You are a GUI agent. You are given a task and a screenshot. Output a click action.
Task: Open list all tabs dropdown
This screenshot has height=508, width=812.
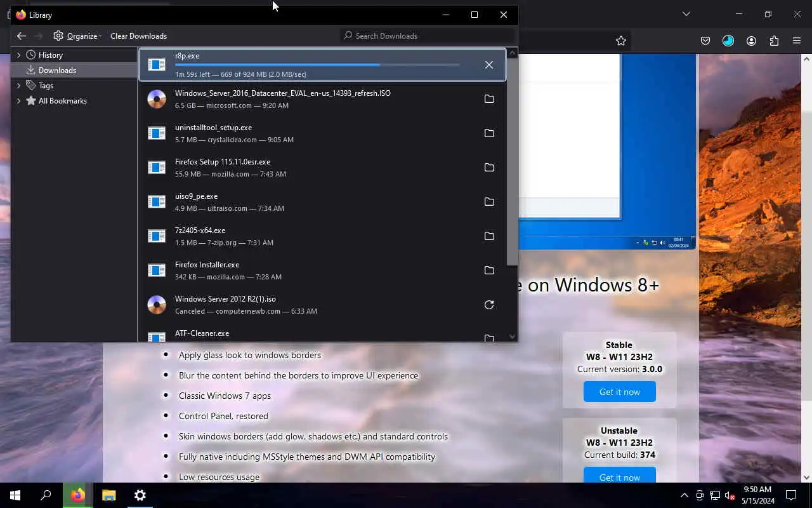pos(686,14)
